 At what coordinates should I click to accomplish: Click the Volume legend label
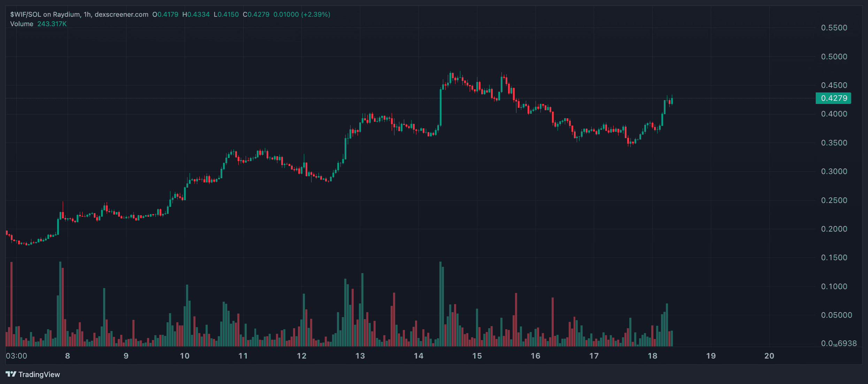click(x=22, y=24)
